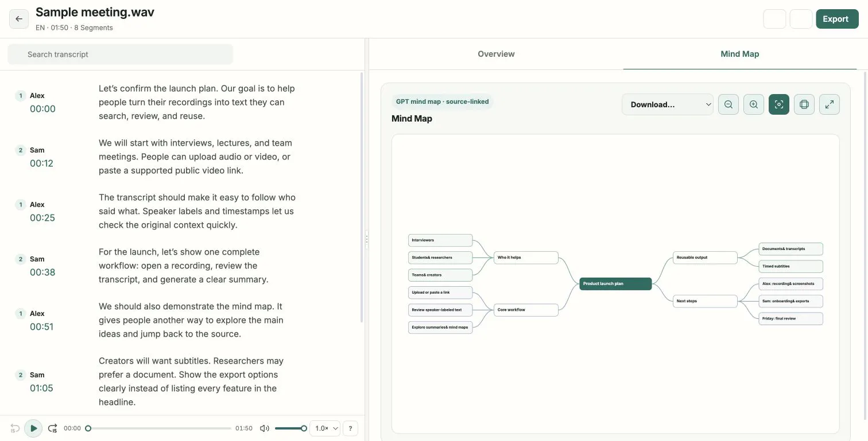Click the Explore summaries& mind maps node

point(440,327)
